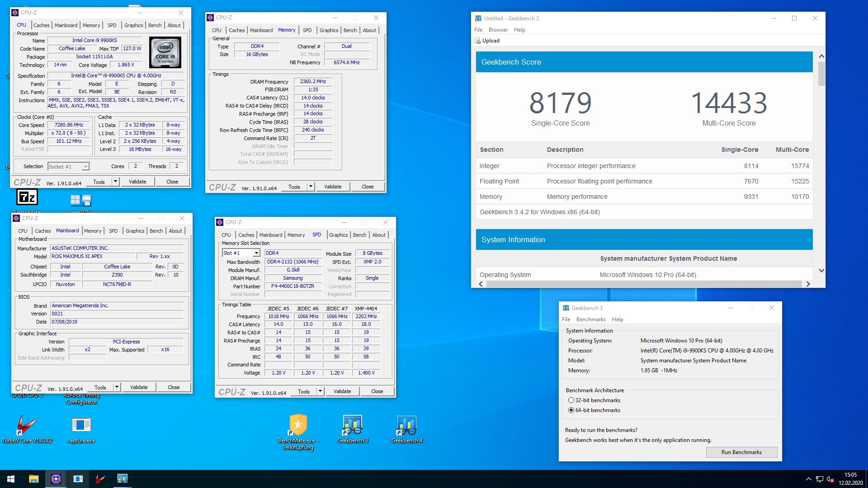Click the Core Speed value 7280.86 MHz
The image size is (868, 488).
pos(69,125)
